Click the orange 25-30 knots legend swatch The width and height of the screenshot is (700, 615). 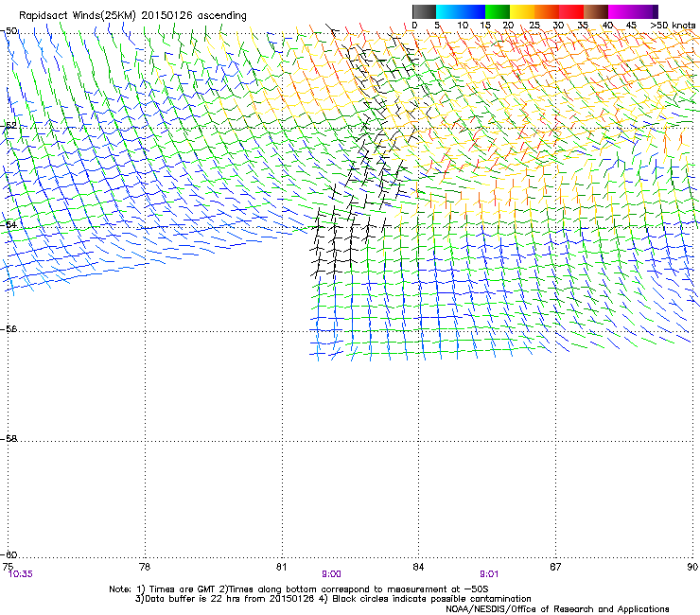(x=547, y=11)
